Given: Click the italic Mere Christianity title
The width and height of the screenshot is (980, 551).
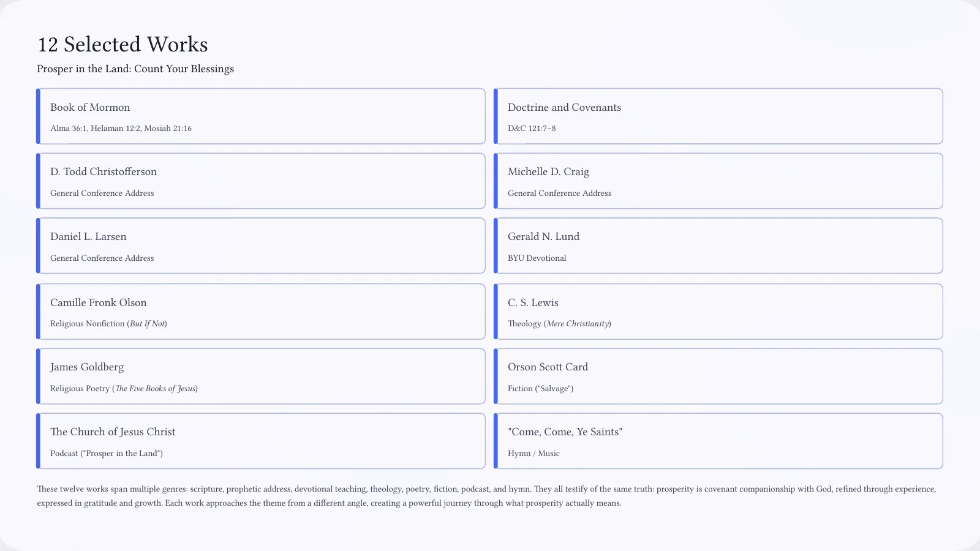Looking at the screenshot, I should tap(578, 324).
